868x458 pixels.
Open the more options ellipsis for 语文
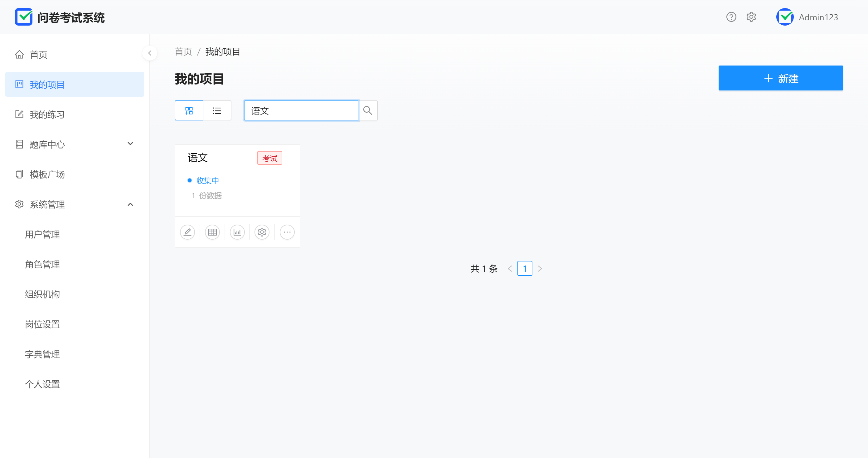click(x=287, y=232)
